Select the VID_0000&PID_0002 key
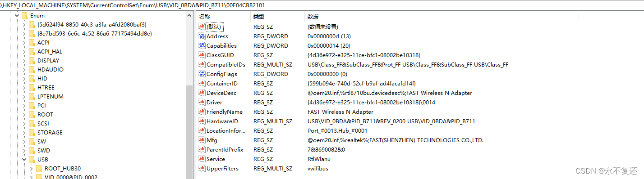This screenshot has width=644, height=179. point(71,177)
